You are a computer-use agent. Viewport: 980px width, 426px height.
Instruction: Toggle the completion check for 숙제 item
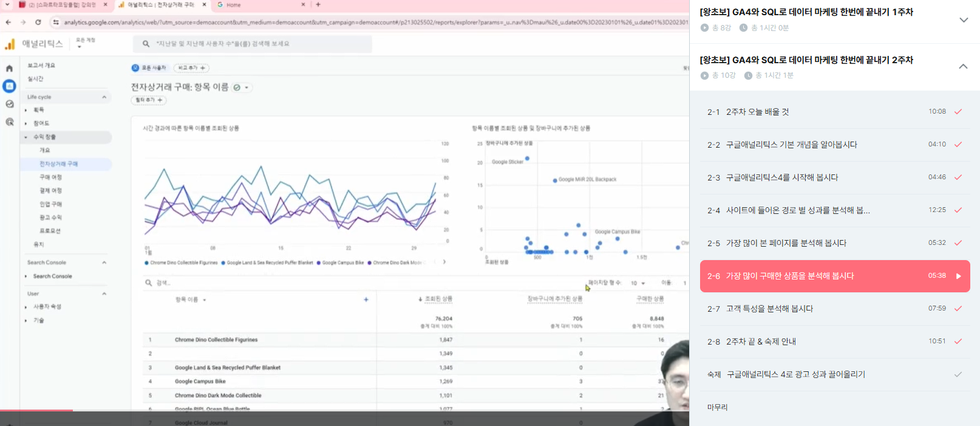point(958,374)
